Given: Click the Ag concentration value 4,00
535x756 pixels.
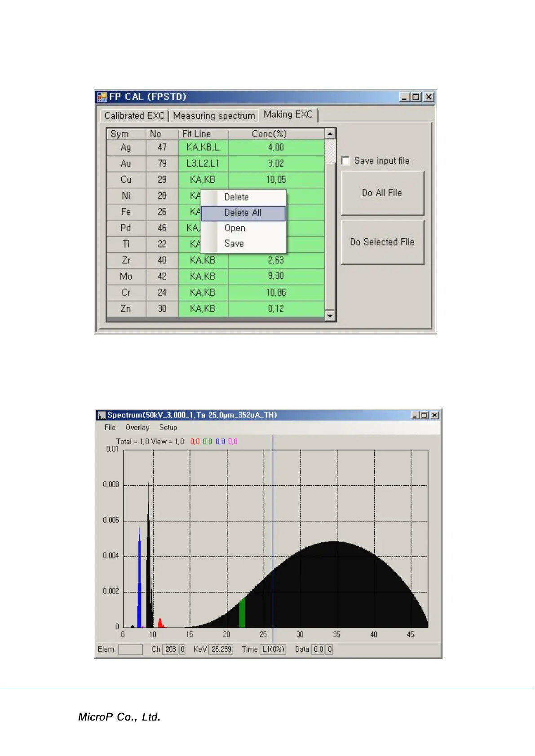Looking at the screenshot, I should pyautogui.click(x=276, y=147).
